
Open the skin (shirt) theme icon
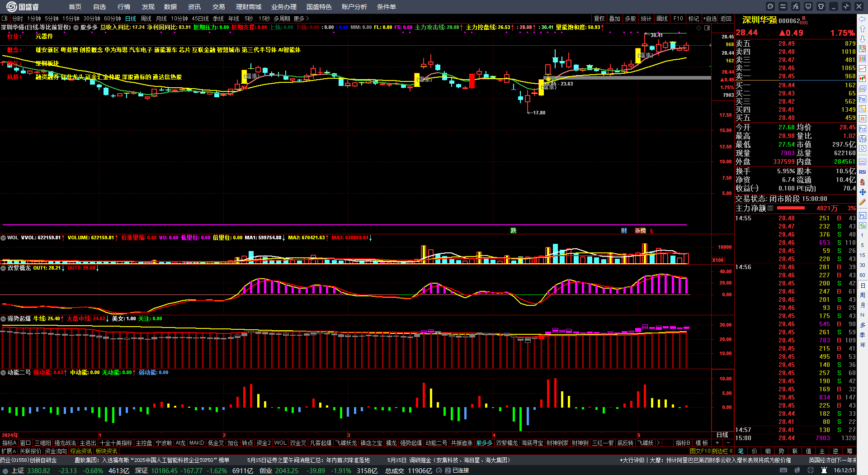(821, 6)
